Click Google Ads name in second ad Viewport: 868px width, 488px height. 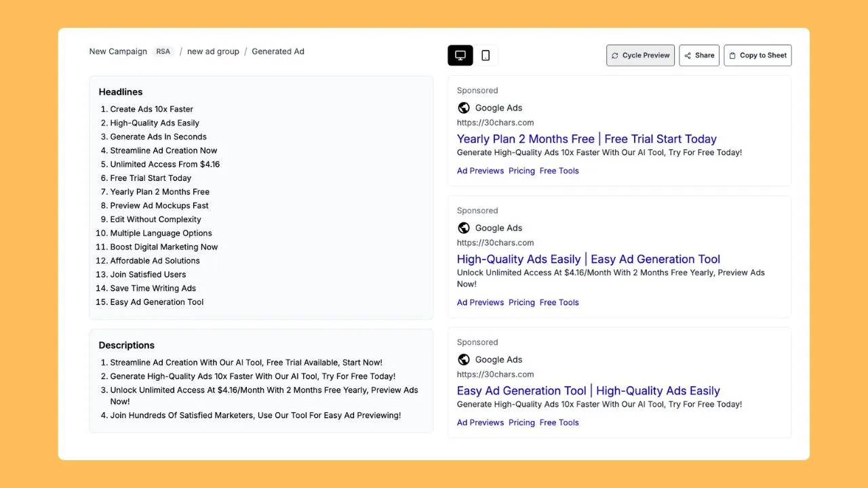(x=498, y=228)
